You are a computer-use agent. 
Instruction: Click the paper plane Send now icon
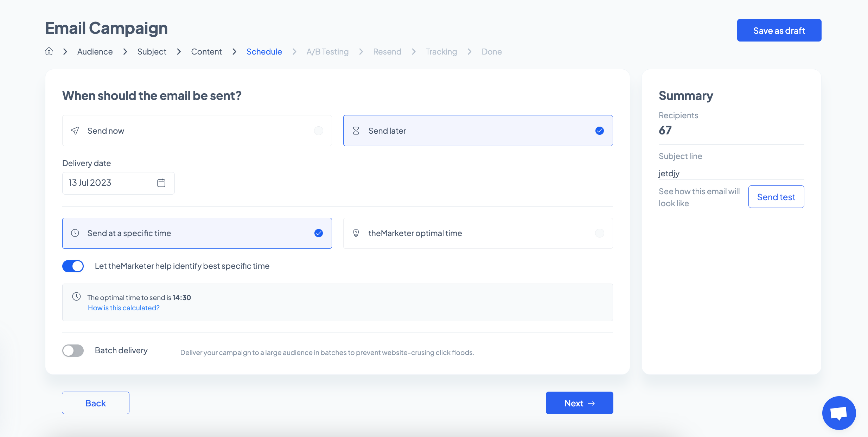pyautogui.click(x=75, y=131)
